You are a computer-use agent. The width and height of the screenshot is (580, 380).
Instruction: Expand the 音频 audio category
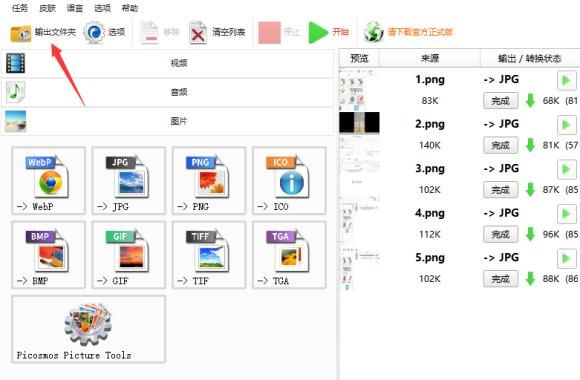[x=167, y=92]
